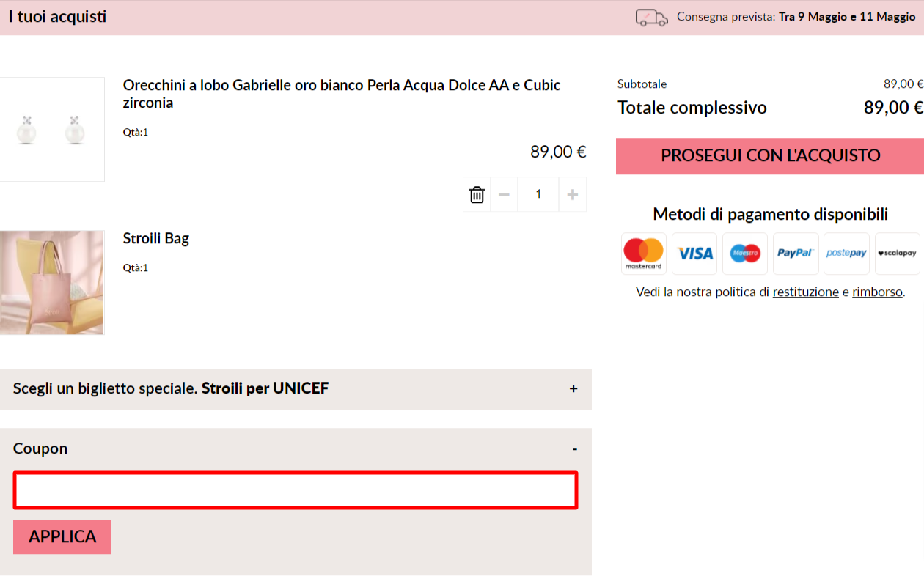
Task: Decrease earrings quantity with minus button
Action: (x=504, y=194)
